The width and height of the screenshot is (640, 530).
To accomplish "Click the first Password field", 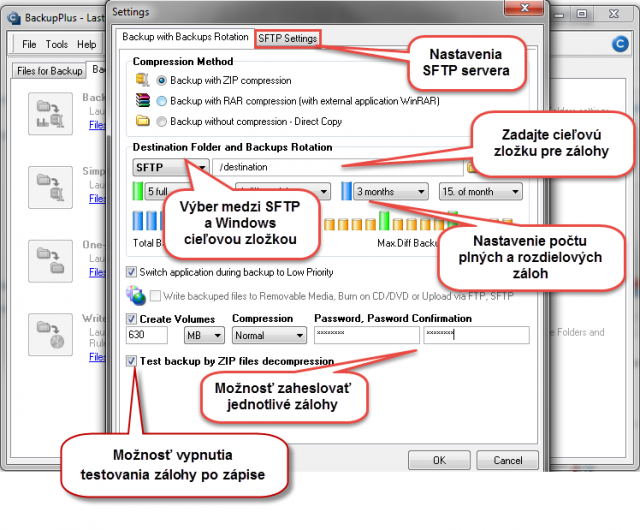I will tap(367, 335).
